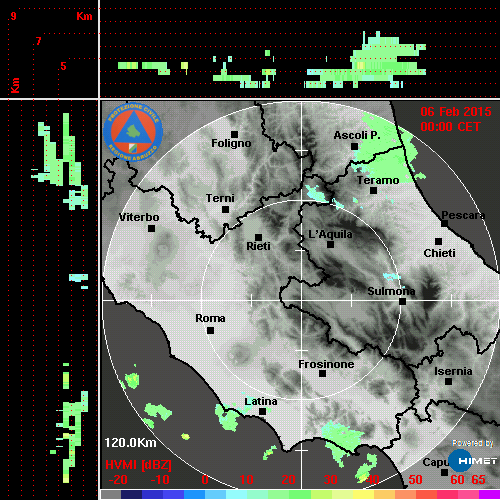Click the gray swatch in the color scale
Viewport: 500px width, 500px height.
[111, 494]
